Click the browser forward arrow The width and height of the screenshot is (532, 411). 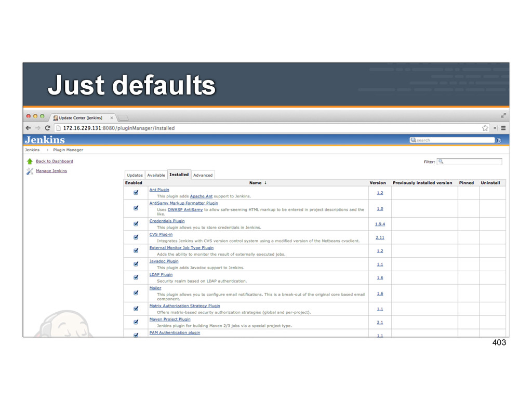tap(37, 128)
